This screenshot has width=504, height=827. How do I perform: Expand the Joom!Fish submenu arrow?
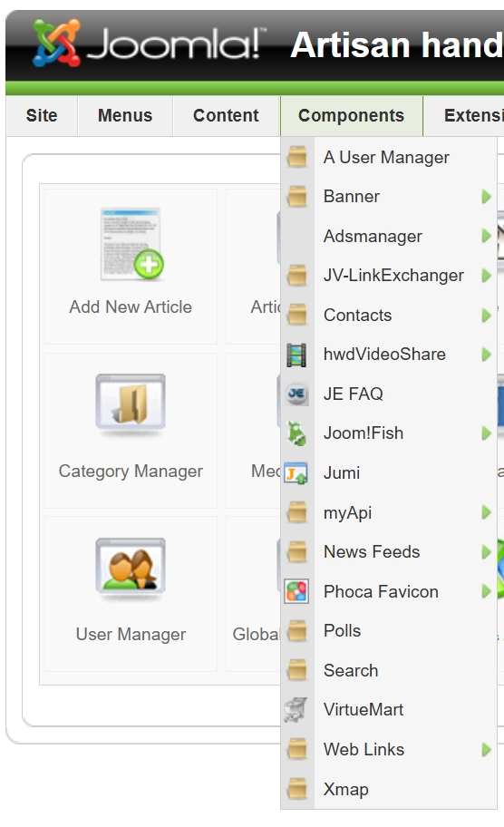[486, 433]
